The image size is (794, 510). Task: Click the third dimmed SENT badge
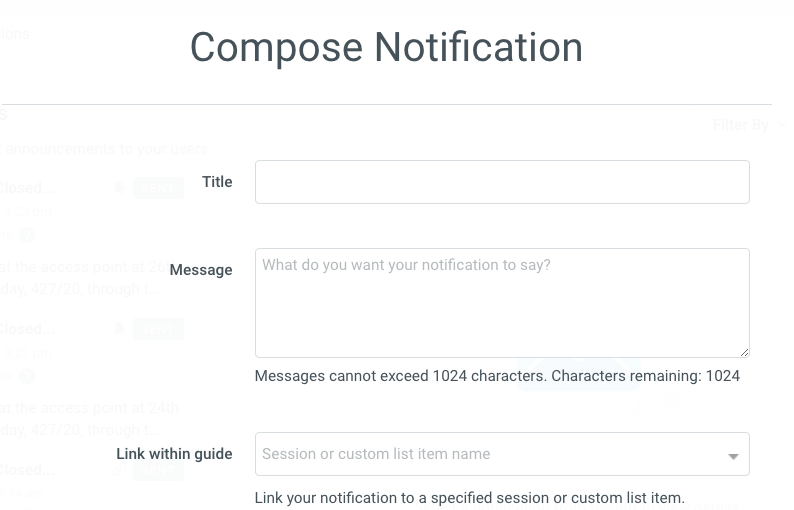pyautogui.click(x=158, y=470)
